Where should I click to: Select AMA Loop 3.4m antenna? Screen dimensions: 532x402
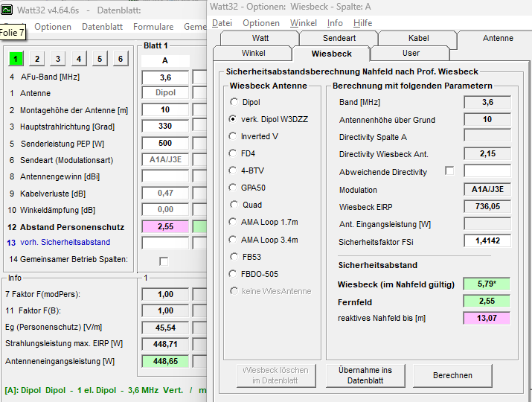233,240
